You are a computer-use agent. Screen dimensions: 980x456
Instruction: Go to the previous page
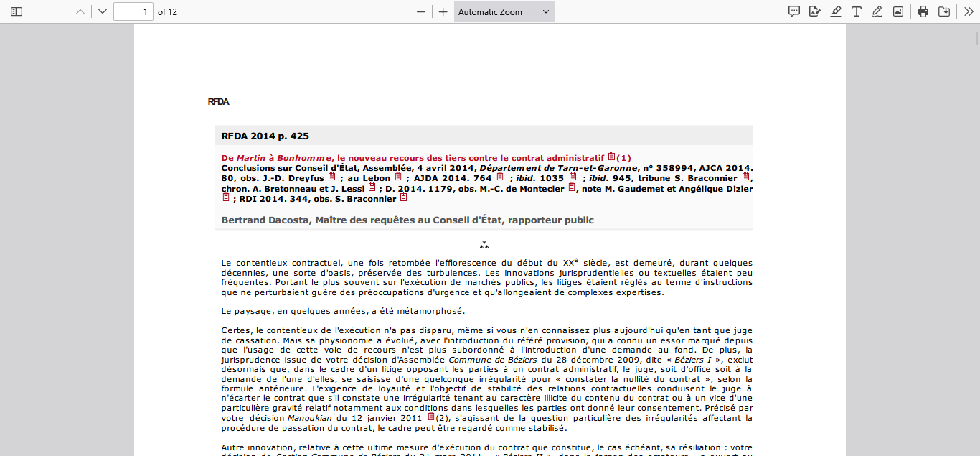[x=80, y=11]
